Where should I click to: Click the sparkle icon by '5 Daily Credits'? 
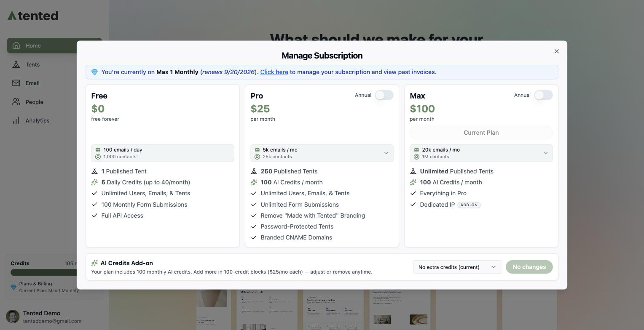point(94,182)
